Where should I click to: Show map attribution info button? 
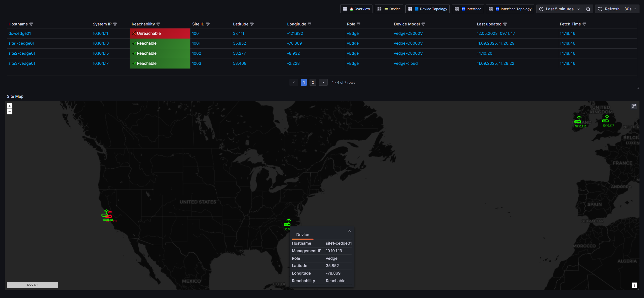tap(634, 285)
